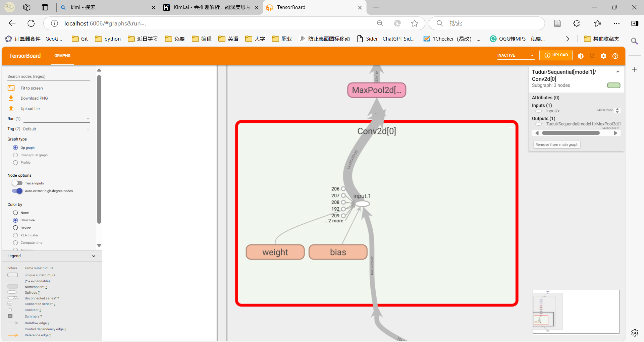Click the reload data refresh icon
644x342 pixels.
(x=592, y=56)
